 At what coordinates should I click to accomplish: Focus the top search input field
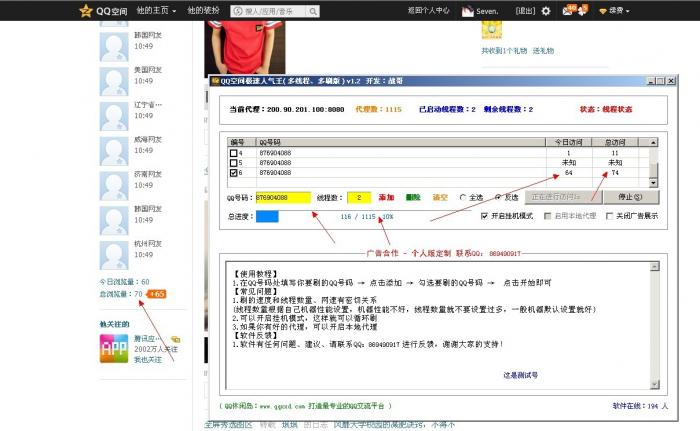(x=269, y=11)
